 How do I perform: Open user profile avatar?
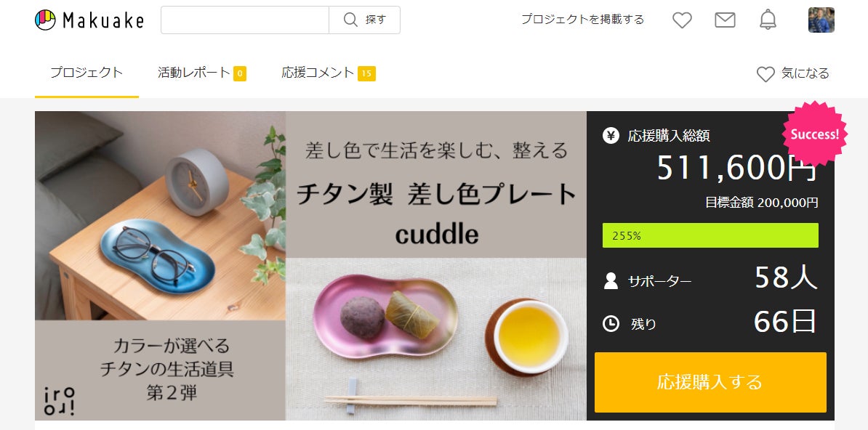point(821,20)
